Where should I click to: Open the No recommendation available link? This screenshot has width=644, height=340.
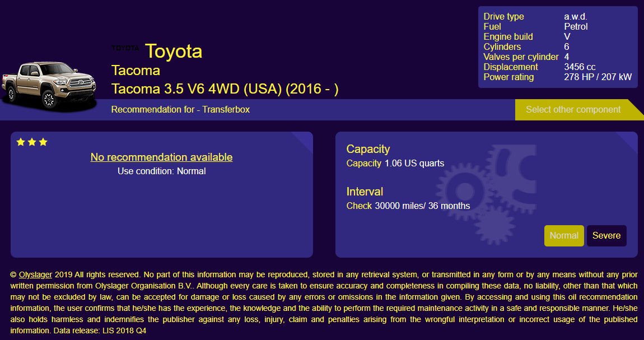(x=161, y=157)
